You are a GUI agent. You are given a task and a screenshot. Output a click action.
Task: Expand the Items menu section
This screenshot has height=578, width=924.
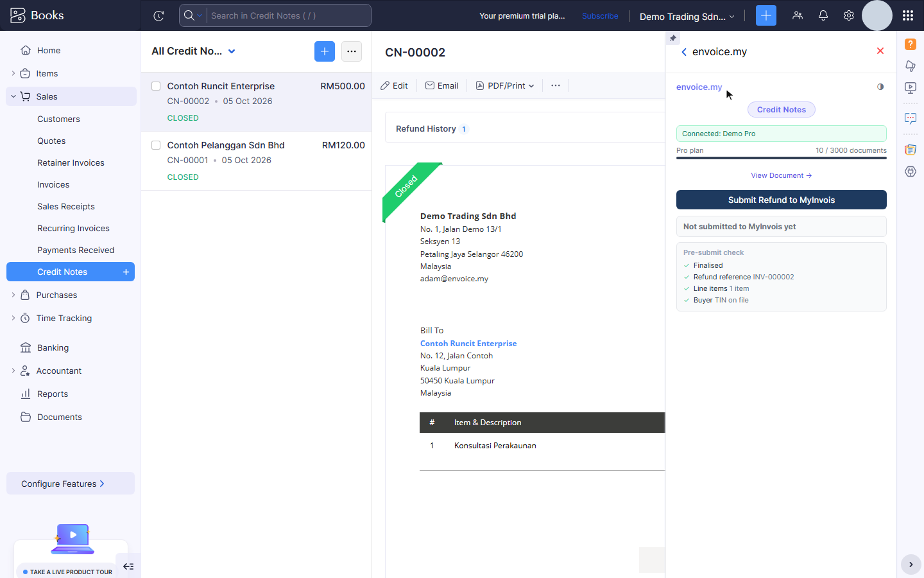pos(13,73)
